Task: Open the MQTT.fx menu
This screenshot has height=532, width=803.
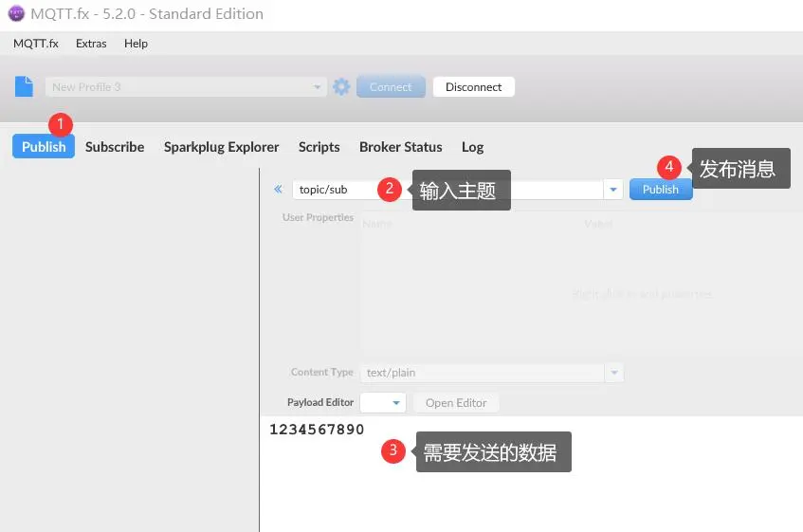Action: (35, 44)
